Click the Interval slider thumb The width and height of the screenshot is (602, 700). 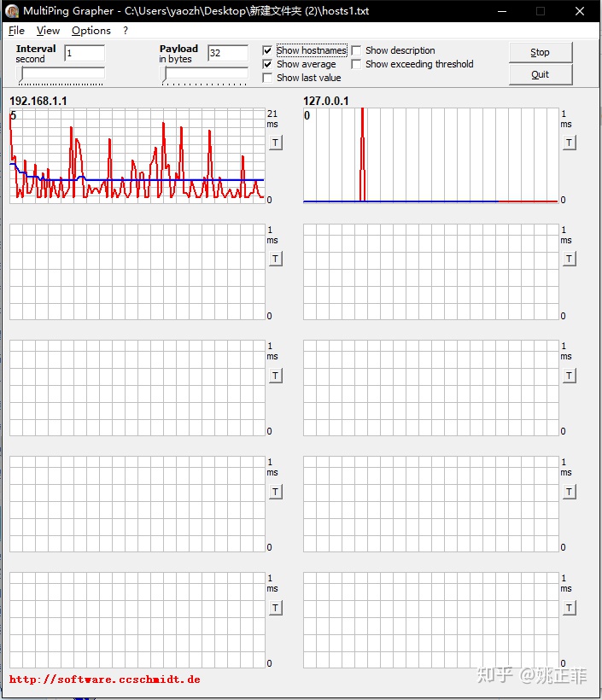(20, 74)
